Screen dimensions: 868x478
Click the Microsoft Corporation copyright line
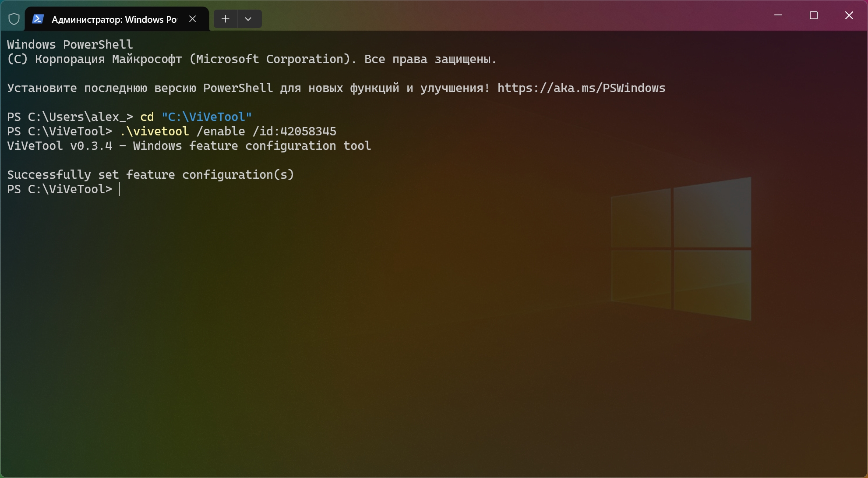click(252, 59)
